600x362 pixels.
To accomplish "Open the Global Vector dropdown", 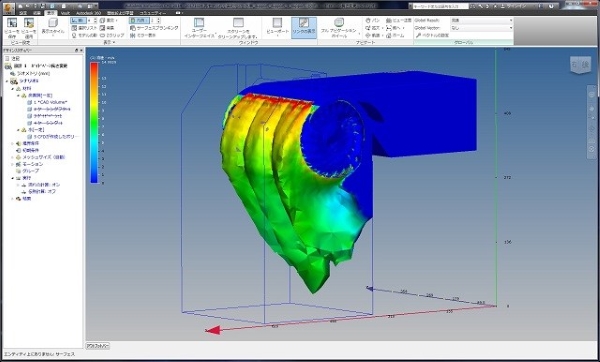I will click(x=481, y=28).
